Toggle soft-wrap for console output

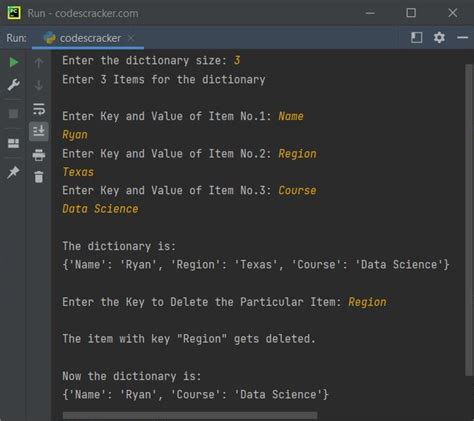click(x=39, y=109)
